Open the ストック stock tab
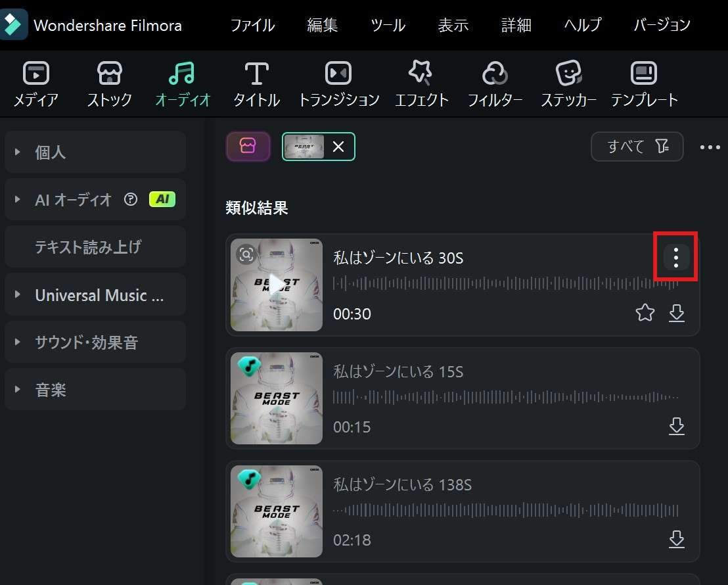The image size is (728, 585). (x=110, y=84)
